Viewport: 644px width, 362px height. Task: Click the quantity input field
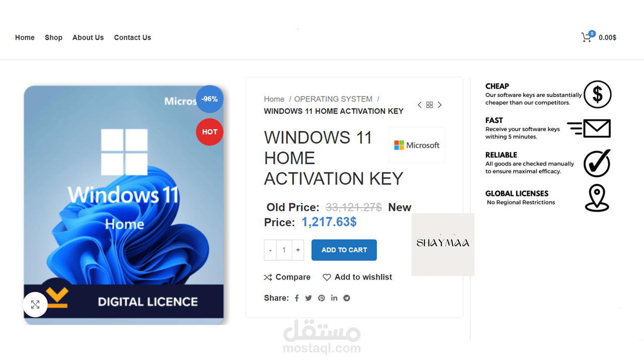click(x=284, y=250)
